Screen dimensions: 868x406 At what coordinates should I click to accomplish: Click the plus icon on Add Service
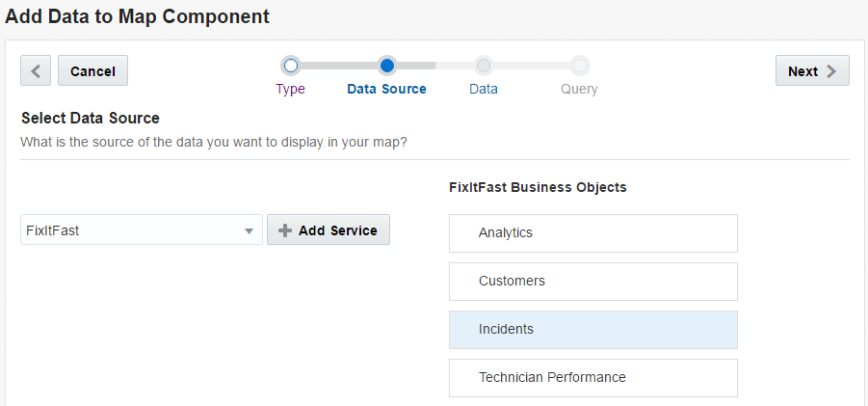point(284,230)
